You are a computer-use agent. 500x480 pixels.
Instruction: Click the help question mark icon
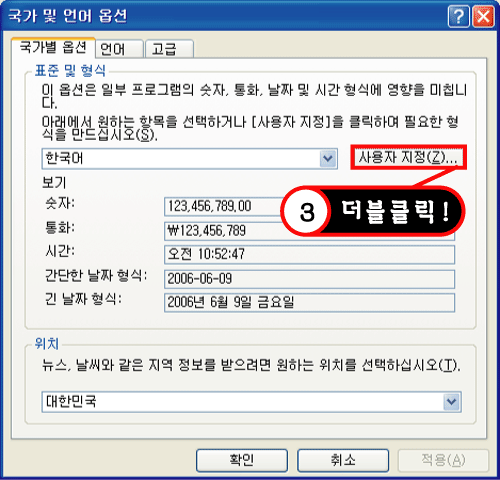tap(458, 16)
